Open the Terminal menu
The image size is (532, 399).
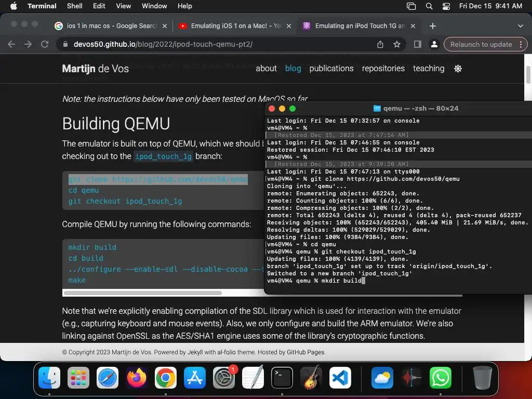click(42, 6)
